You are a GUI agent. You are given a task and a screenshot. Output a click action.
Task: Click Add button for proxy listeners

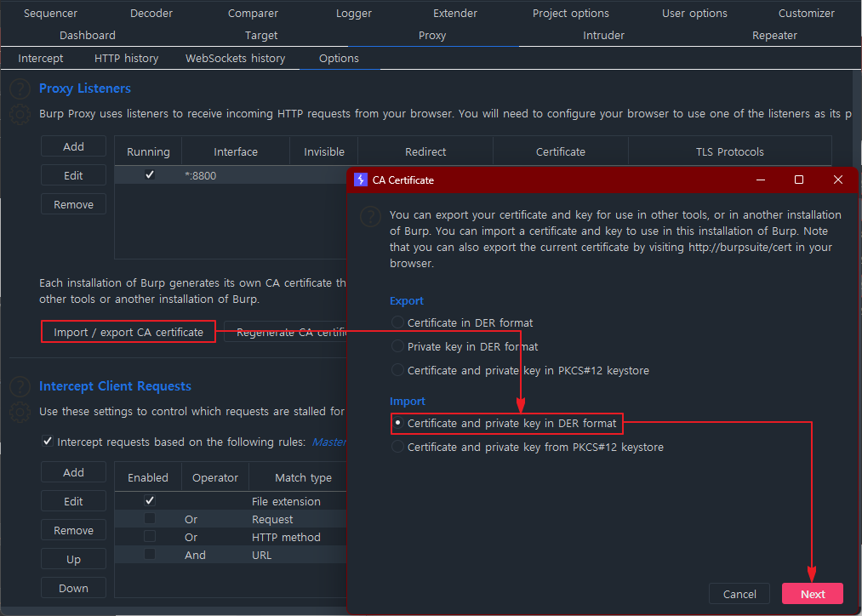tap(74, 146)
